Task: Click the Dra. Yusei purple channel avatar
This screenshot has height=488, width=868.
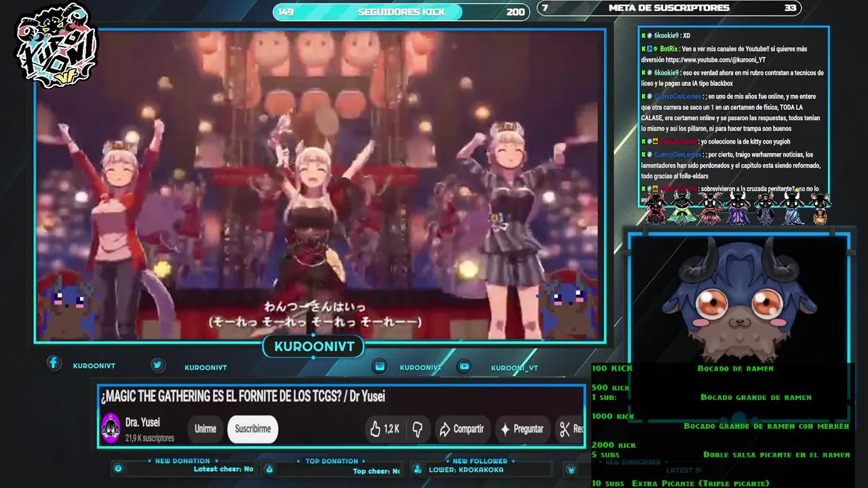Action: coord(111,428)
